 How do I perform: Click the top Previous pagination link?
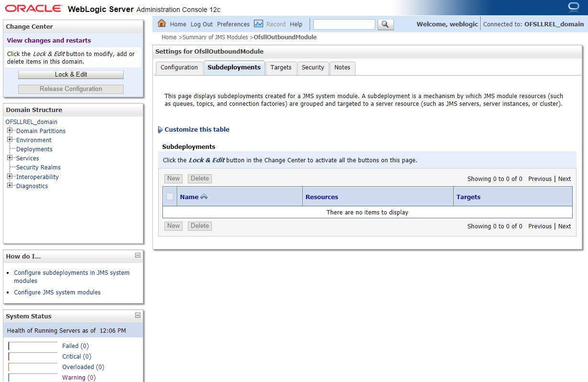[x=540, y=179]
